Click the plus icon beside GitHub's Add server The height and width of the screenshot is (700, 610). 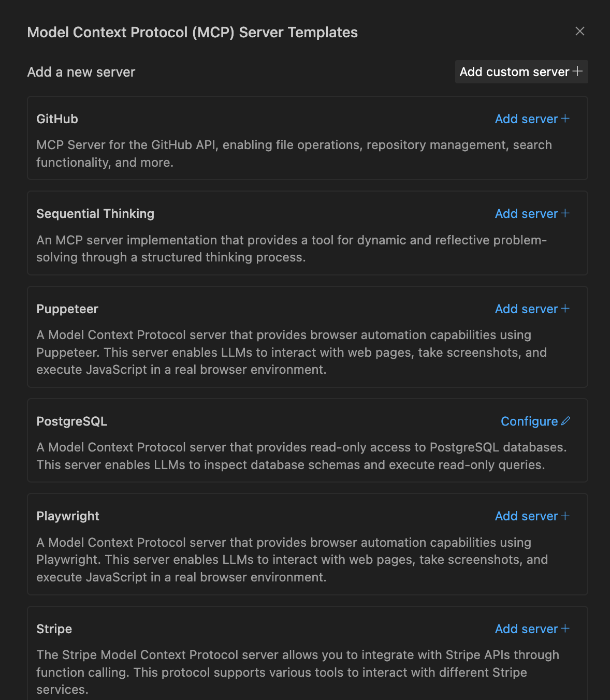[x=565, y=119]
